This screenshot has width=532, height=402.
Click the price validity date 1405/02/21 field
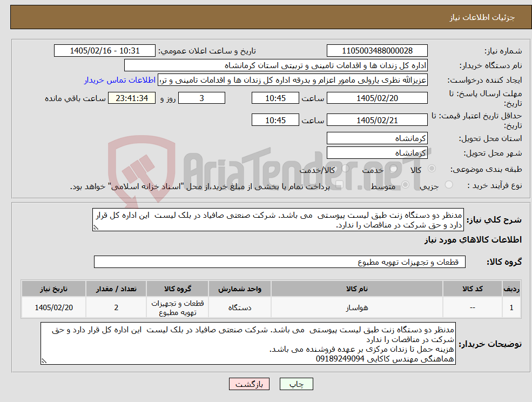[377, 120]
